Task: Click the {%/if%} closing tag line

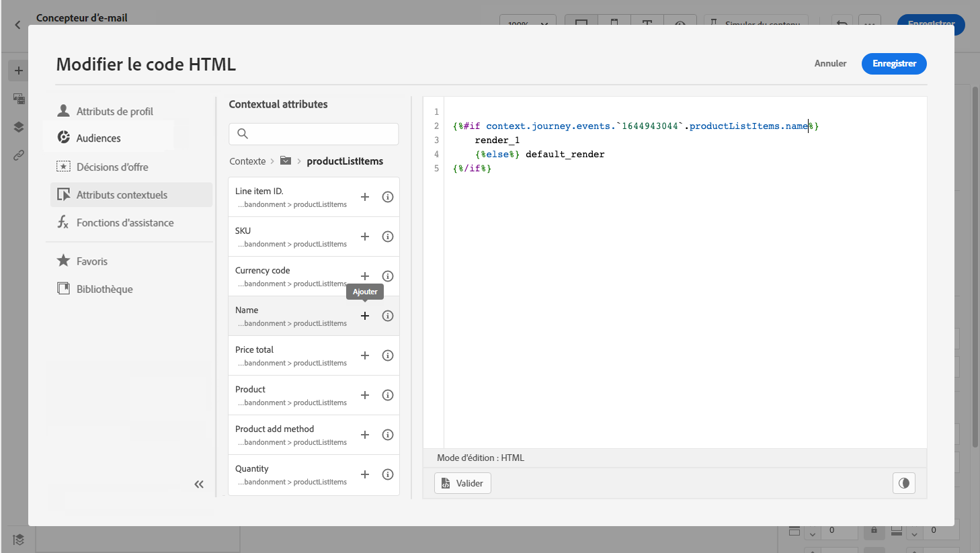Action: point(472,168)
